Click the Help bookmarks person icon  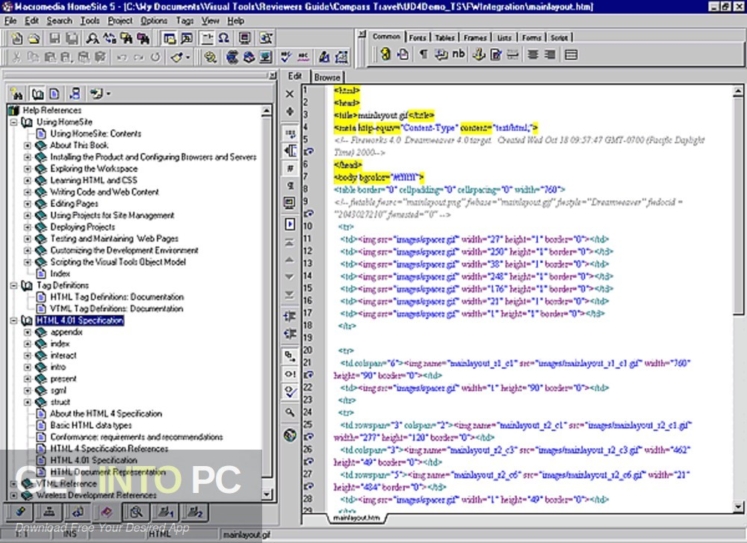(75, 94)
